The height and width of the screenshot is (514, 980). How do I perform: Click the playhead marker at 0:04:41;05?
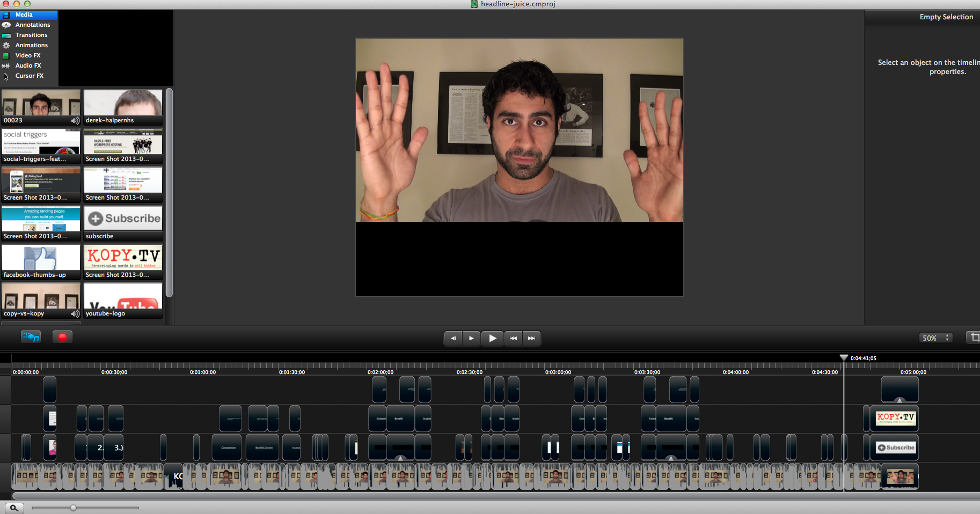[x=844, y=358]
